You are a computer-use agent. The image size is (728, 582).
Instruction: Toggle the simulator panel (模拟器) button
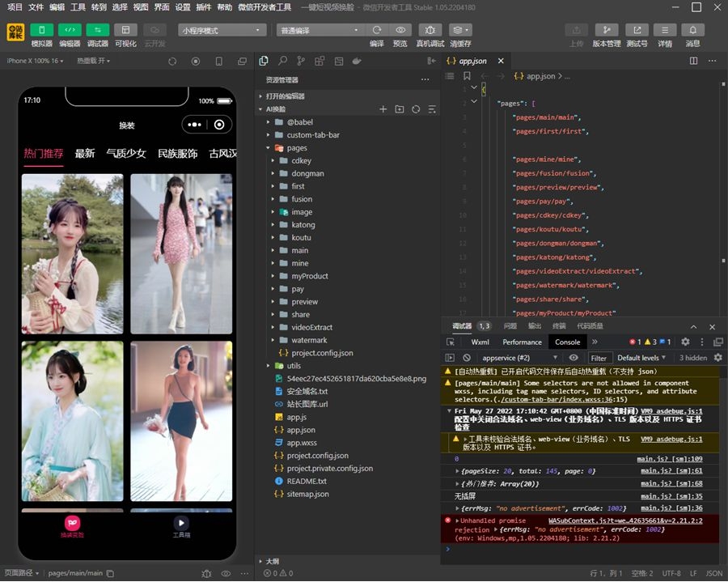(42, 30)
